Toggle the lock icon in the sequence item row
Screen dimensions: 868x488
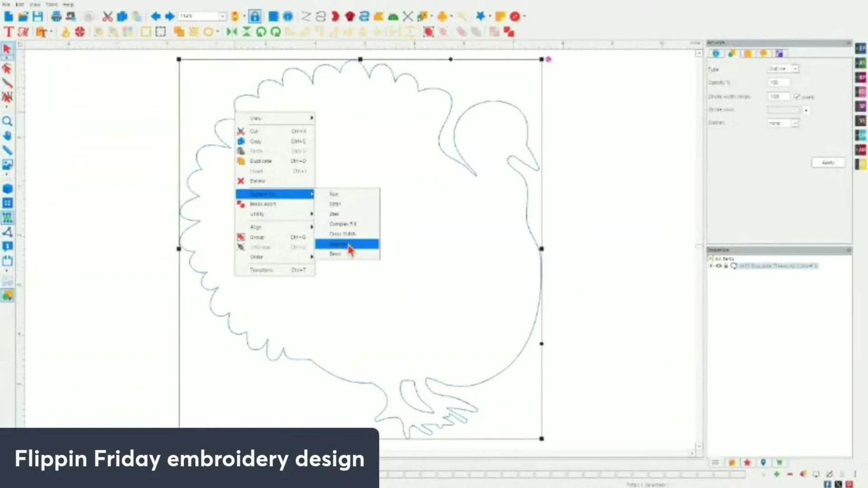coord(726,266)
